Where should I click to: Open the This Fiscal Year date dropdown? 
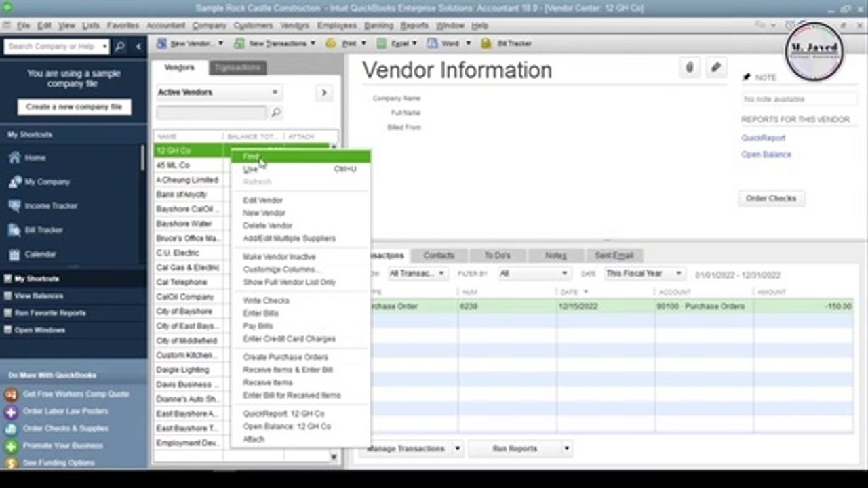point(644,274)
